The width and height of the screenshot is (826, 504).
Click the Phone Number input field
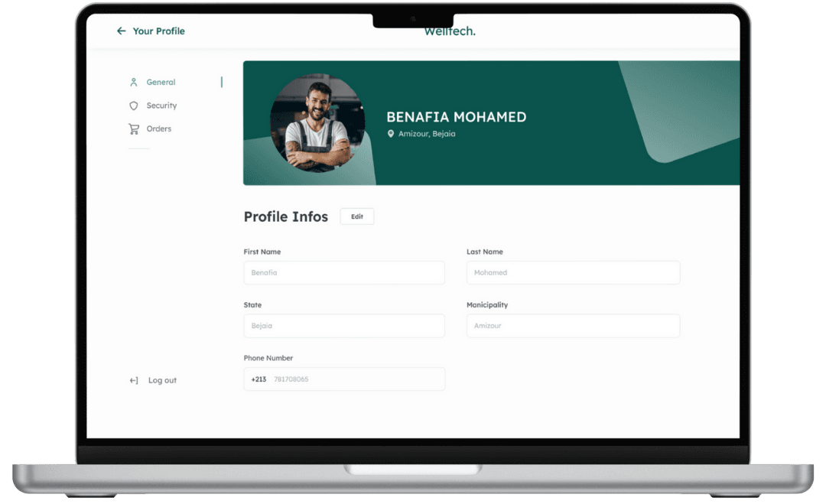tap(344, 379)
